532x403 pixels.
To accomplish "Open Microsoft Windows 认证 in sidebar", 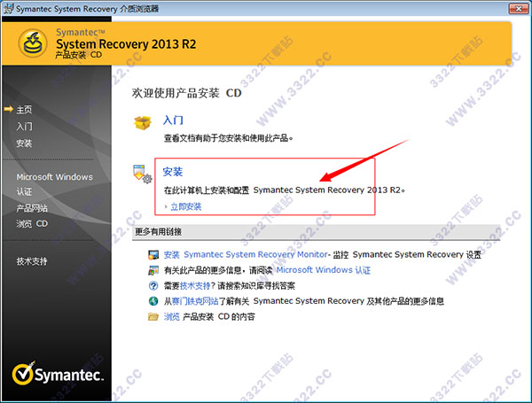I will pyautogui.click(x=54, y=184).
